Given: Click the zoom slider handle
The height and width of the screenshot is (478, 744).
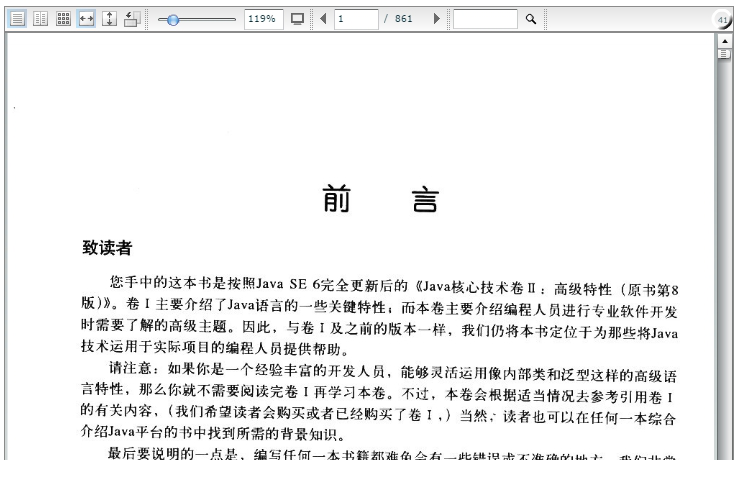Looking at the screenshot, I should (x=173, y=20).
